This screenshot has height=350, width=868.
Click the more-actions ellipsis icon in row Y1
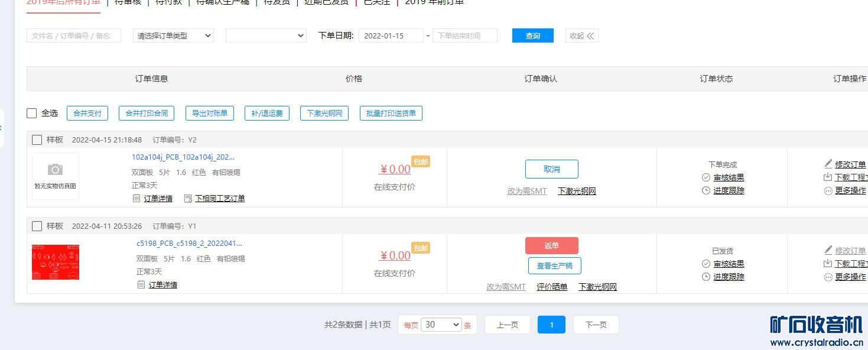(828, 277)
